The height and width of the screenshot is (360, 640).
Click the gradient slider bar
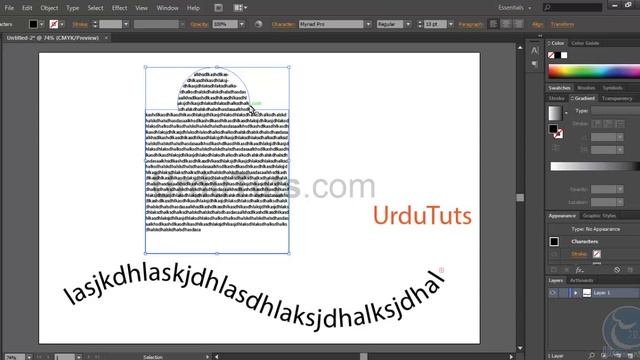594,166
